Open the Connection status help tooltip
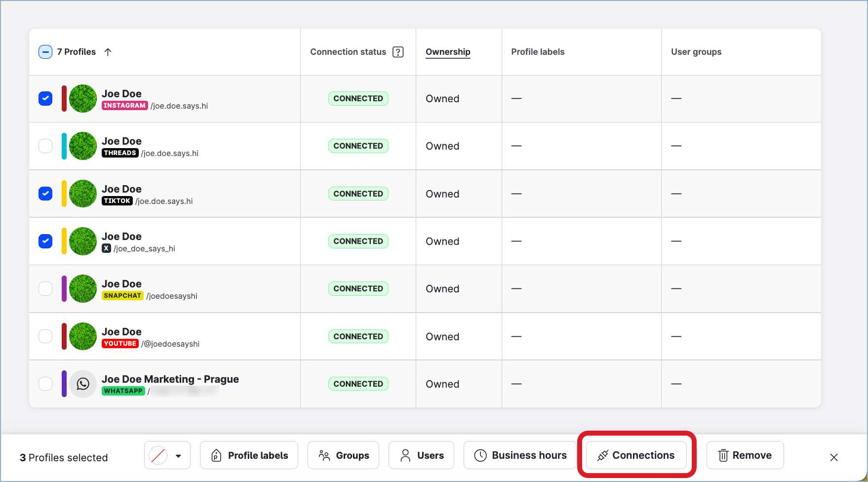Image resolution: width=868 pixels, height=482 pixels. pos(398,51)
